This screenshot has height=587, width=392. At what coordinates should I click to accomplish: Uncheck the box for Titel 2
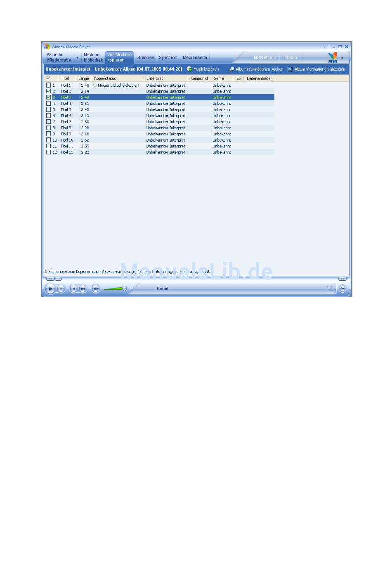48,91
